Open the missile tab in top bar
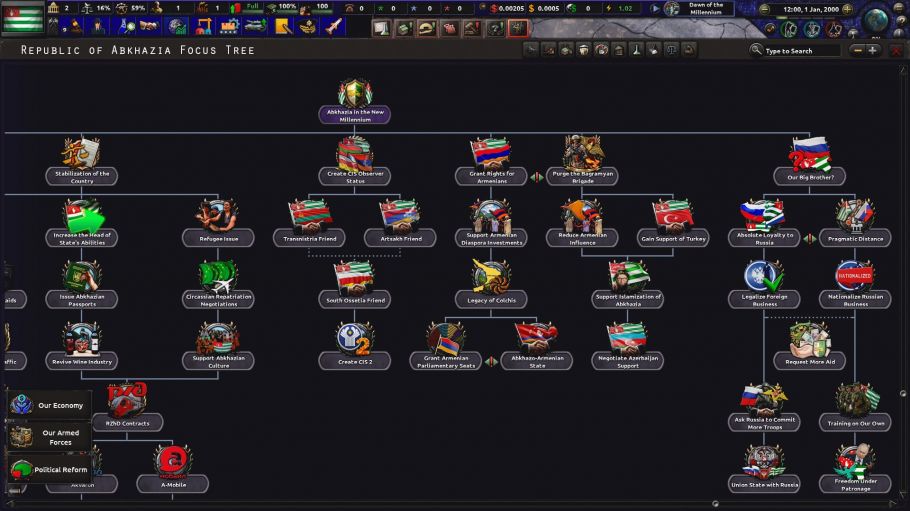The image size is (910, 511). point(333,27)
